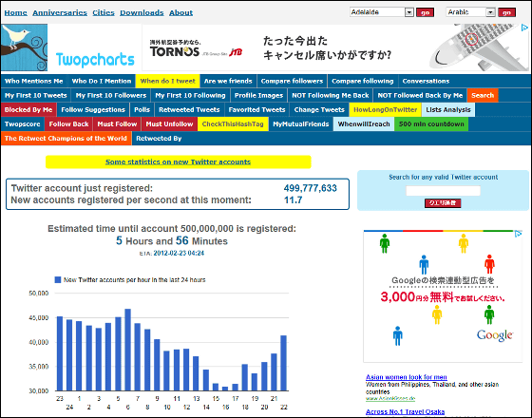532x418 pixels.
Task: Open CheckThisHashTag tab
Action: [x=233, y=123]
